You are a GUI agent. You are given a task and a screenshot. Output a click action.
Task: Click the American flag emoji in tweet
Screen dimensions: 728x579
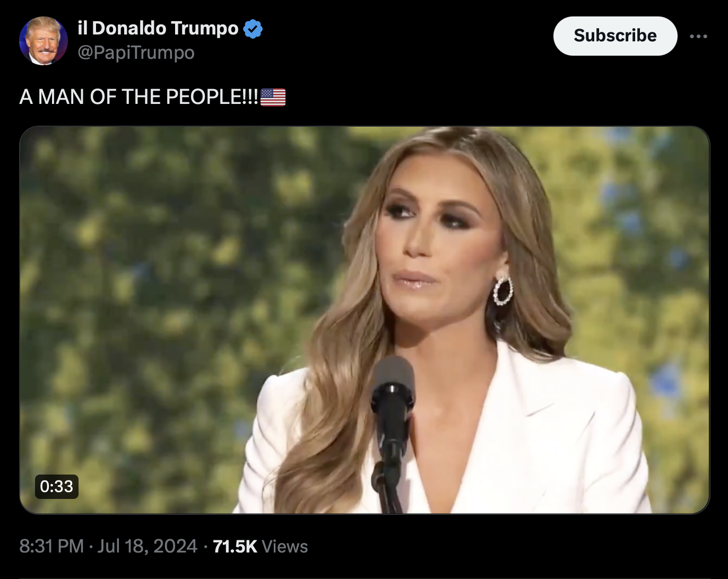[x=273, y=97]
